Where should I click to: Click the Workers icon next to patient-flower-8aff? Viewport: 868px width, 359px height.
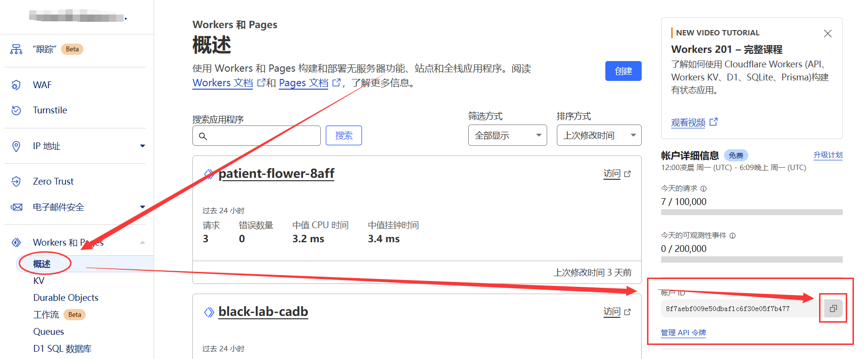pos(209,174)
